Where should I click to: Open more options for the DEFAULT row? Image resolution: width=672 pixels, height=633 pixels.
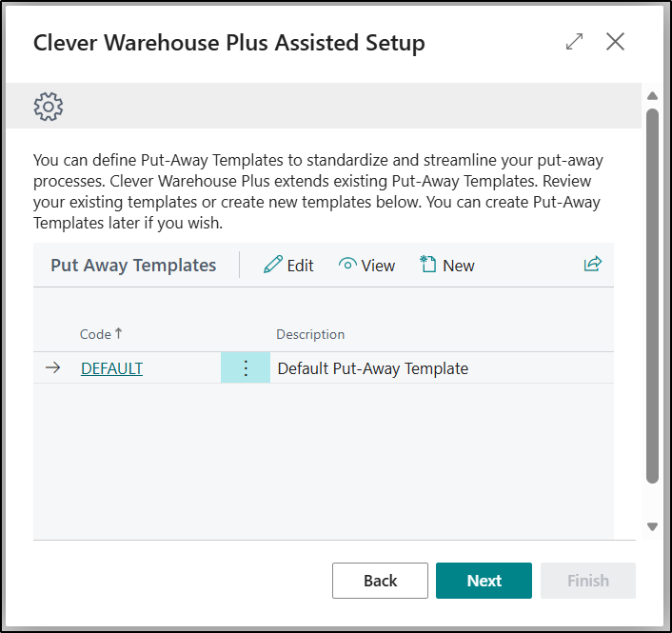point(246,368)
